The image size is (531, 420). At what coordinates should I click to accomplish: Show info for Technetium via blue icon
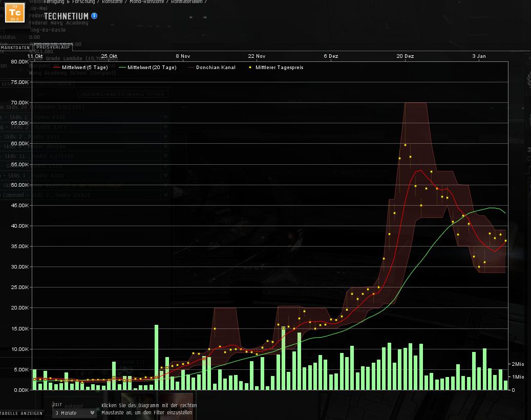[x=94, y=16]
